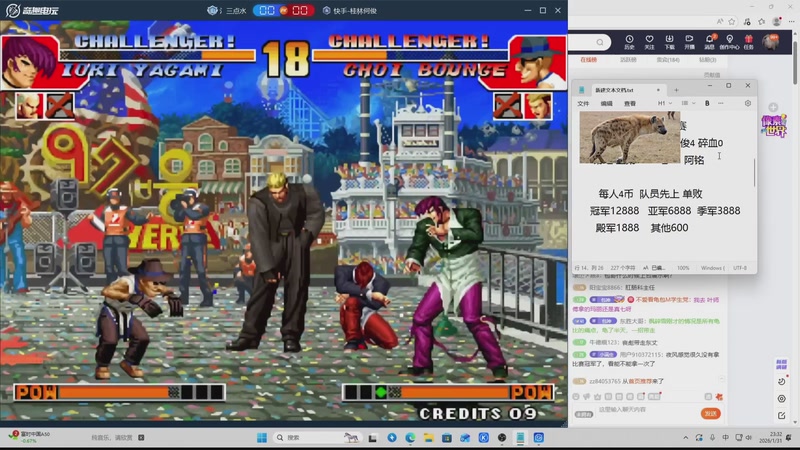
Task: Open the 文件 (File) menu in Notepad
Action: click(583, 104)
